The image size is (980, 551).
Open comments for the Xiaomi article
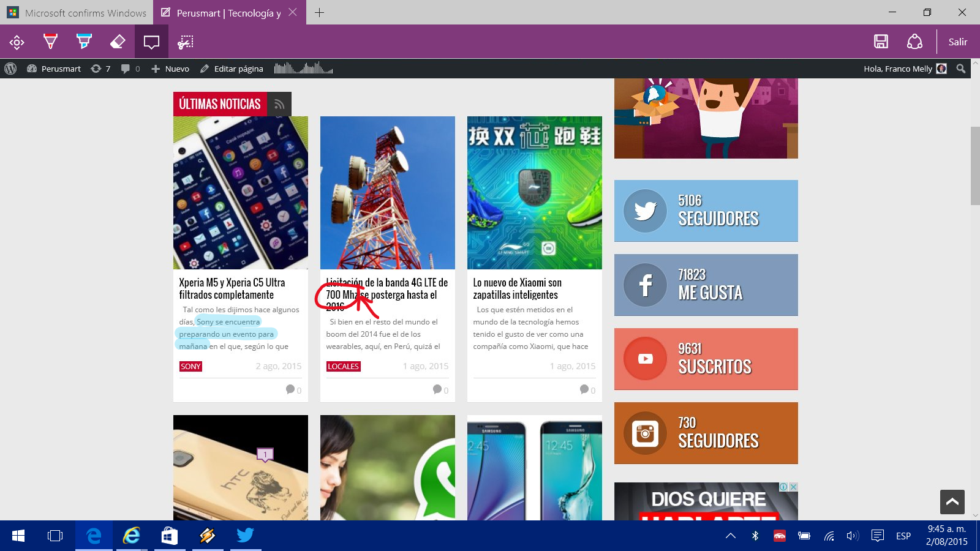(x=587, y=389)
